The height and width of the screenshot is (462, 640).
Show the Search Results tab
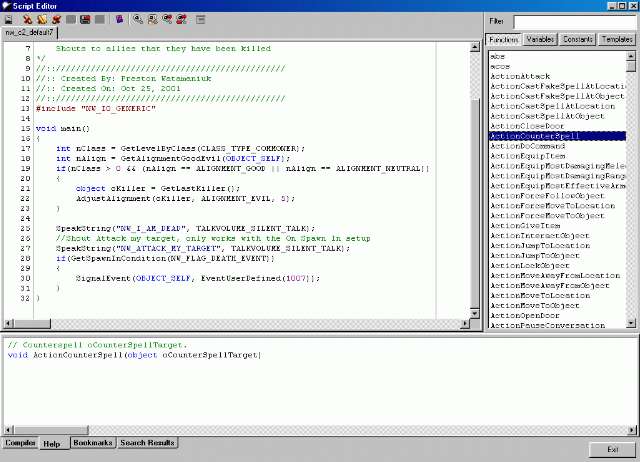pyautogui.click(x=148, y=442)
